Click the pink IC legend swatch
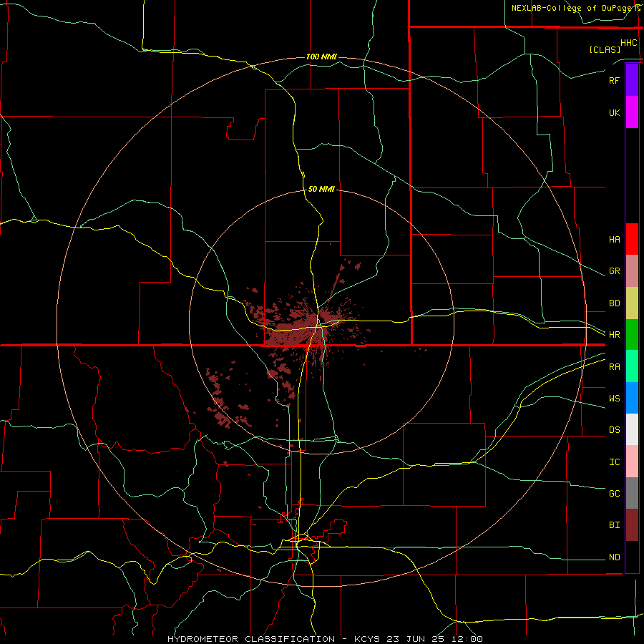 click(x=632, y=462)
